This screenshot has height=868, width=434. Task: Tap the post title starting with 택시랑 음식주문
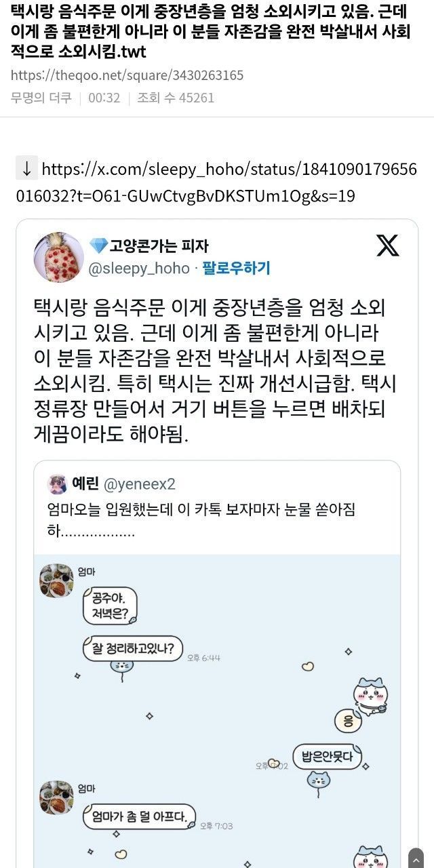(x=210, y=33)
